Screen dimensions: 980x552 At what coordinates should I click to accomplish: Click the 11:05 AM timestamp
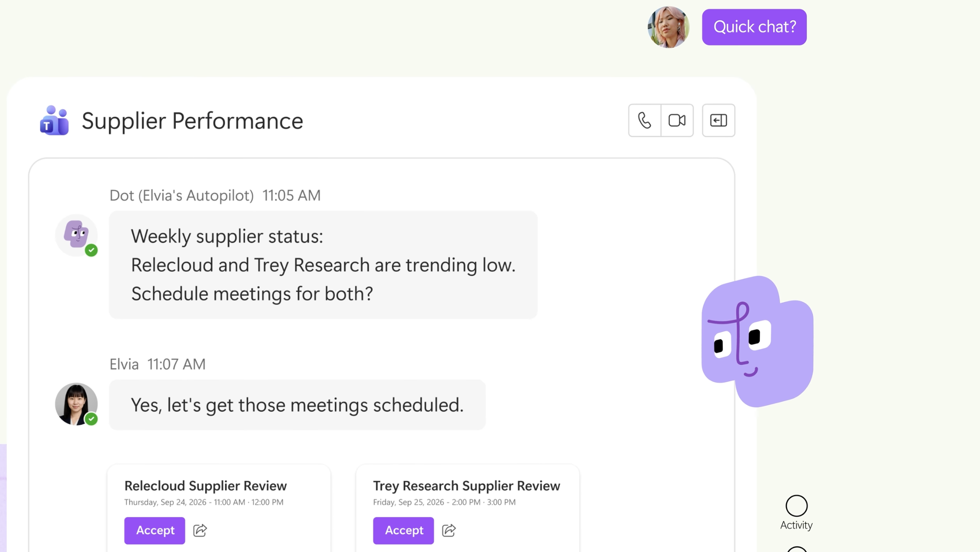pyautogui.click(x=292, y=196)
